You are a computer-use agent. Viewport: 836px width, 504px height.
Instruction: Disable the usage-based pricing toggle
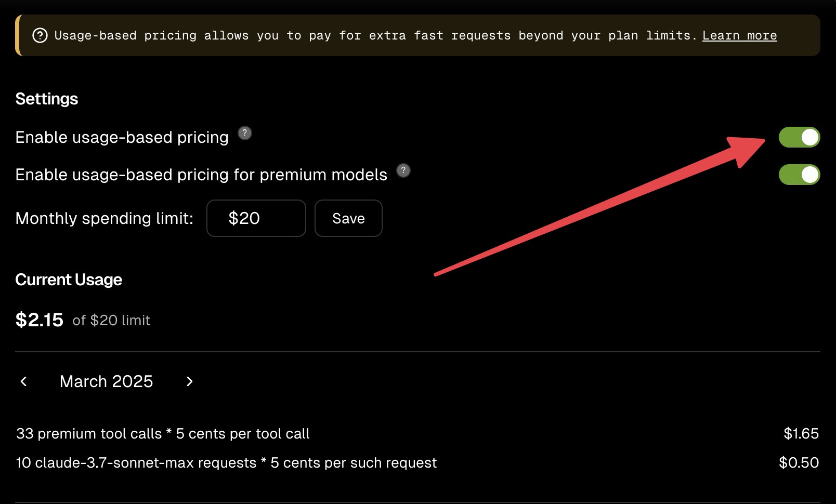[799, 137]
